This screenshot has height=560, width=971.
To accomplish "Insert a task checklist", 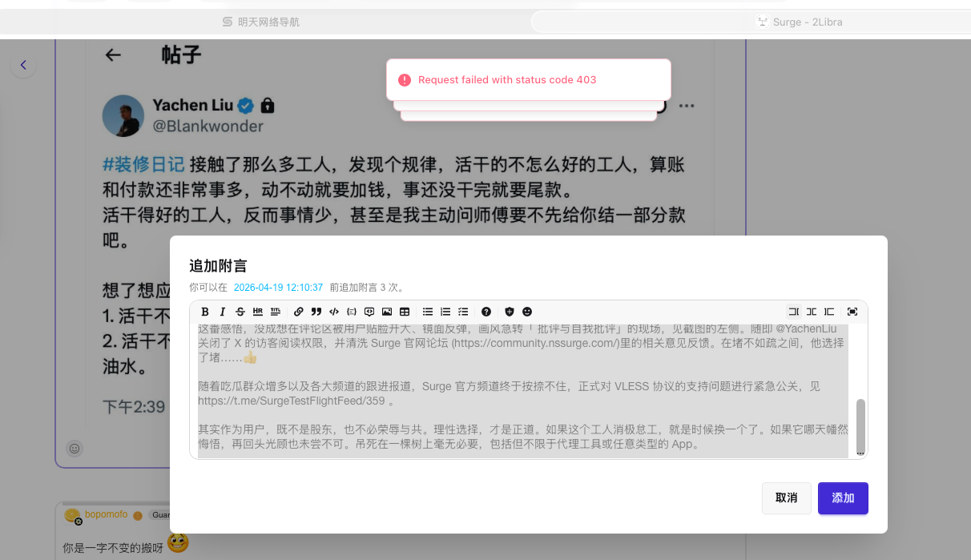I will click(463, 312).
